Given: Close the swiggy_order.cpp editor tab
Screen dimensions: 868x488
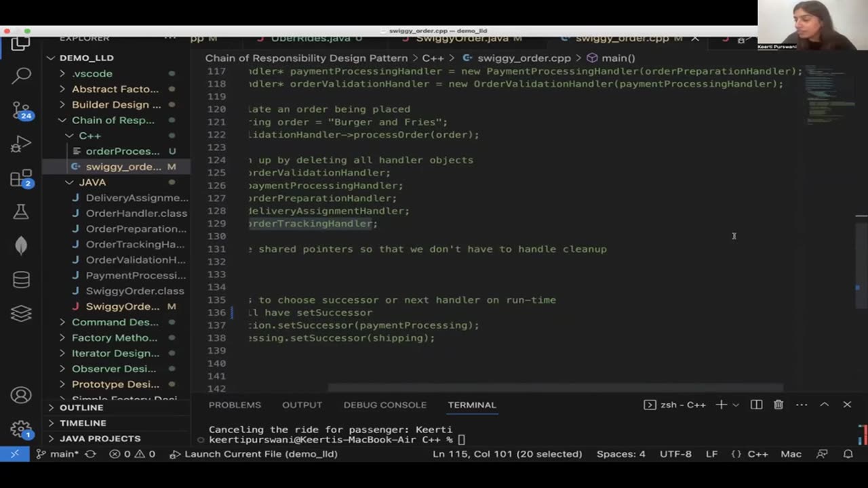Looking at the screenshot, I should click(695, 39).
